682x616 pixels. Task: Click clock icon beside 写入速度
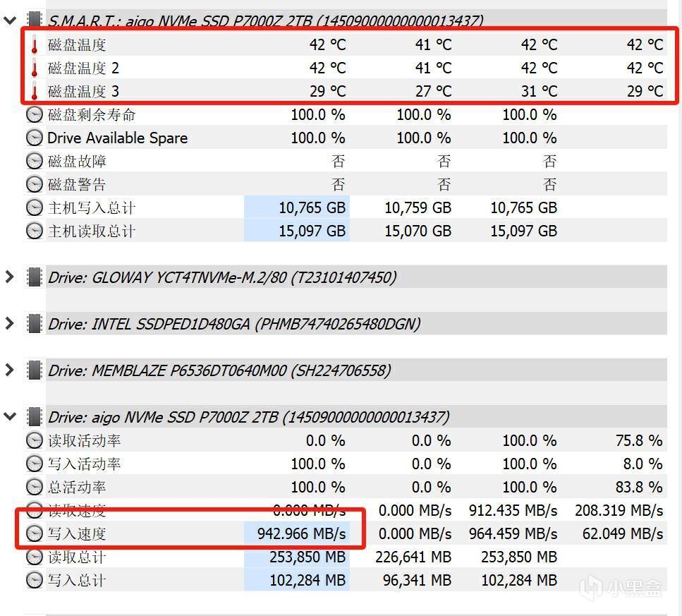point(35,533)
